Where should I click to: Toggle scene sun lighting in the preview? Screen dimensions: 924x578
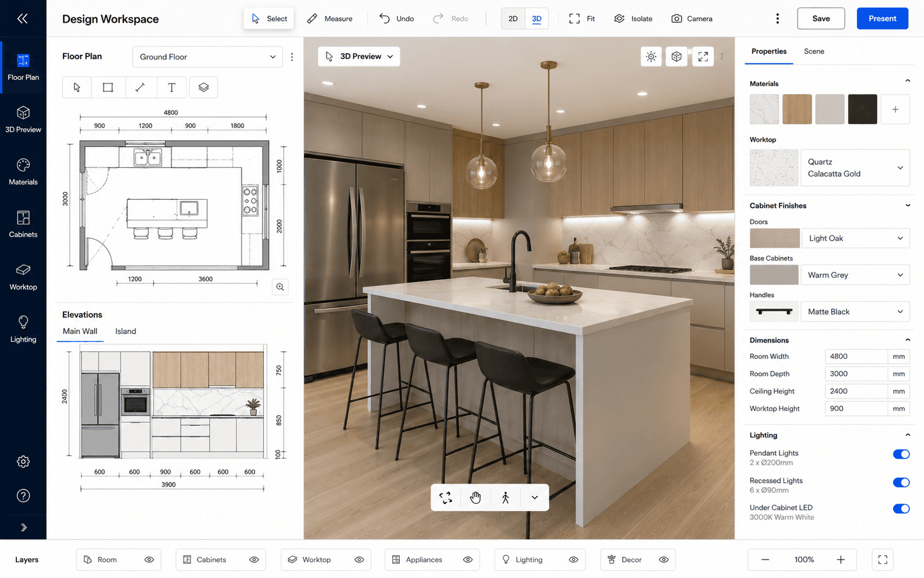[x=651, y=57]
